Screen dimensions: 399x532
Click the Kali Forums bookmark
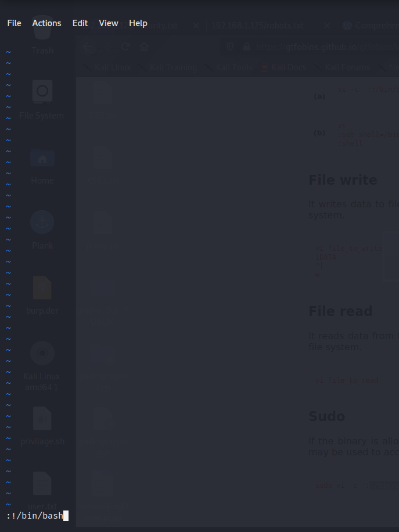pos(346,67)
